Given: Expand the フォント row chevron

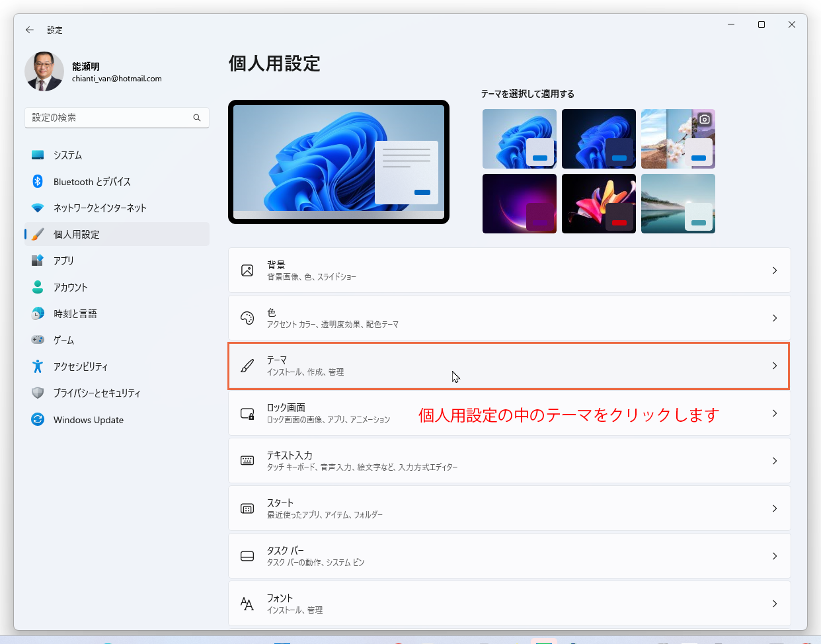Looking at the screenshot, I should (x=775, y=604).
